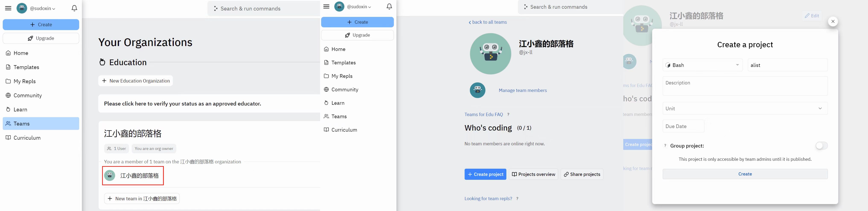
Task: Click Edit button behind dialog
Action: (x=812, y=16)
